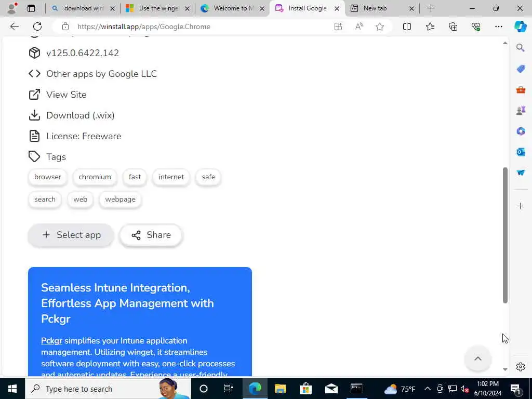
Task: Open 'Other apps by Google LLC' link
Action: click(x=101, y=74)
